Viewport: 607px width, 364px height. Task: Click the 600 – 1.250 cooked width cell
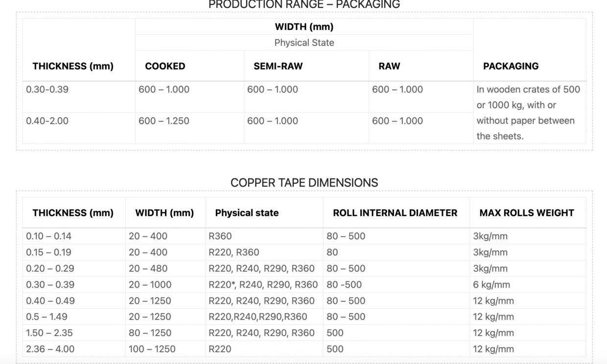coord(164,121)
